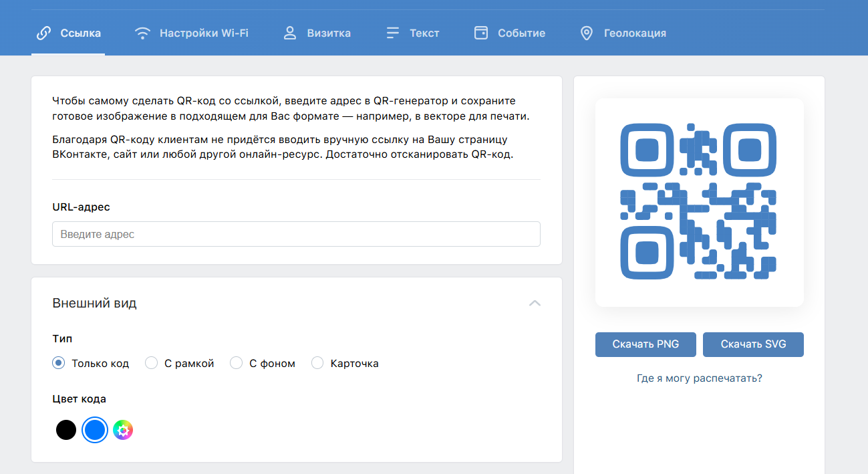Open the Событие tab

pyautogui.click(x=510, y=33)
